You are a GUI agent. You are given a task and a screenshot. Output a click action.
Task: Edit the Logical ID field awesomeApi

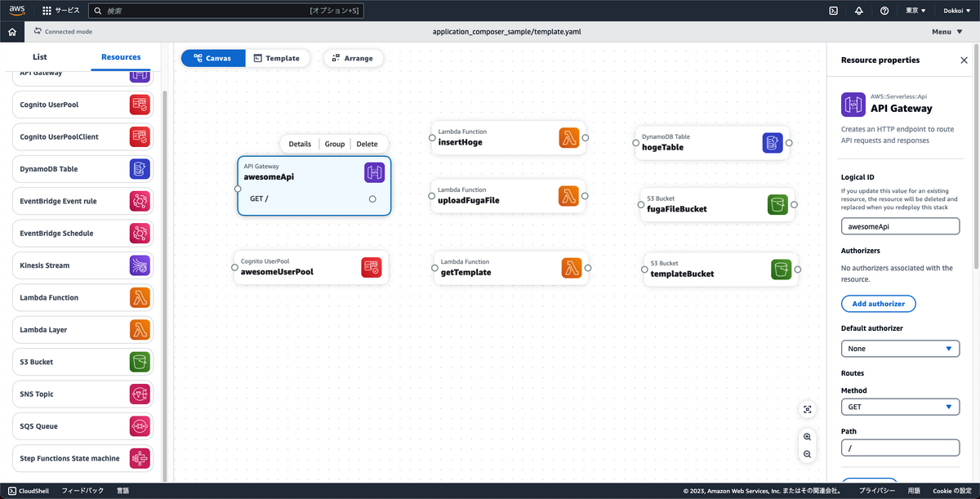point(901,225)
